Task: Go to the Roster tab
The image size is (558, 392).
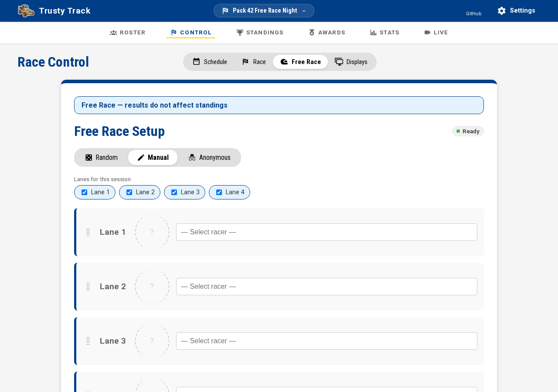Action: [x=128, y=33]
